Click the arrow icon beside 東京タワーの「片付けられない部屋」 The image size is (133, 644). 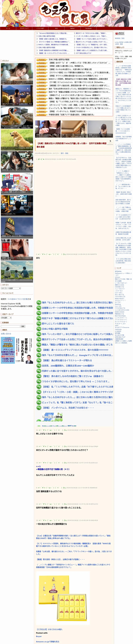[75, 33]
